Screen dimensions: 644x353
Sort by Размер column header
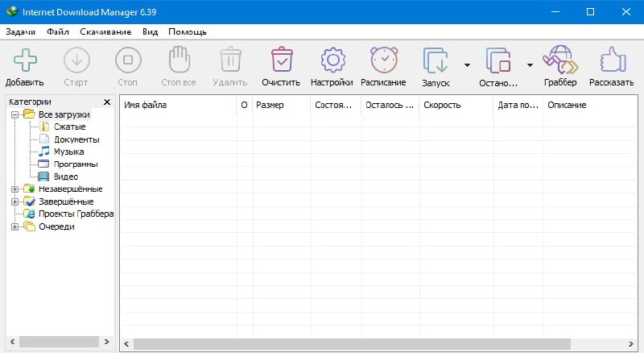tap(281, 105)
